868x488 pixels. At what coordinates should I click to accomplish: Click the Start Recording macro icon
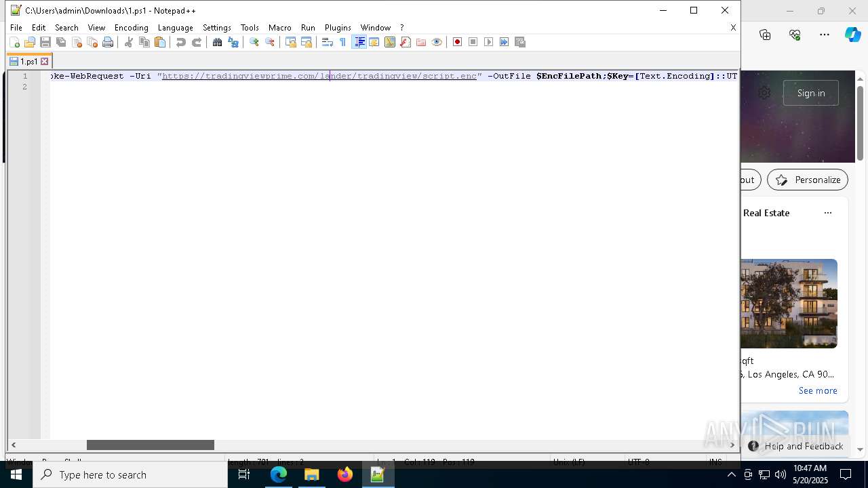click(458, 42)
